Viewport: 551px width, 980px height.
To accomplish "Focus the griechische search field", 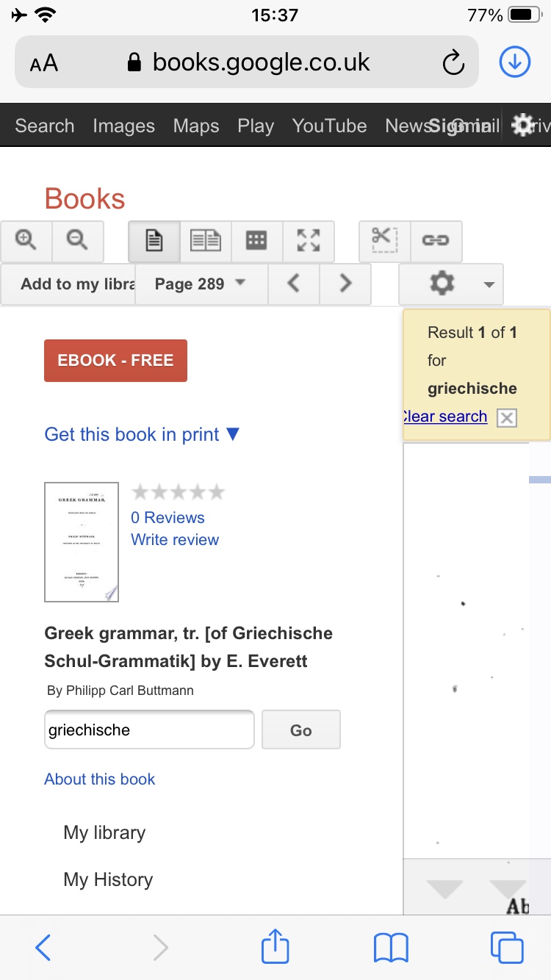I will tap(149, 729).
